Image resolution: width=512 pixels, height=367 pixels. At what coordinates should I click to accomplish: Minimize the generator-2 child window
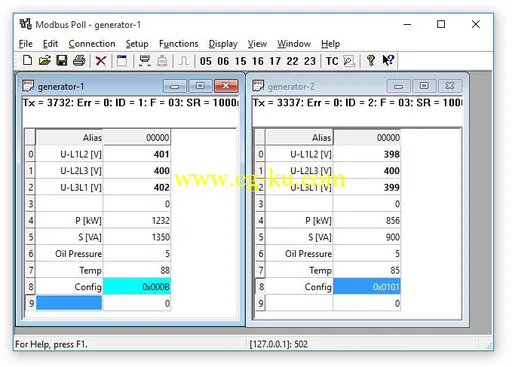coord(398,86)
